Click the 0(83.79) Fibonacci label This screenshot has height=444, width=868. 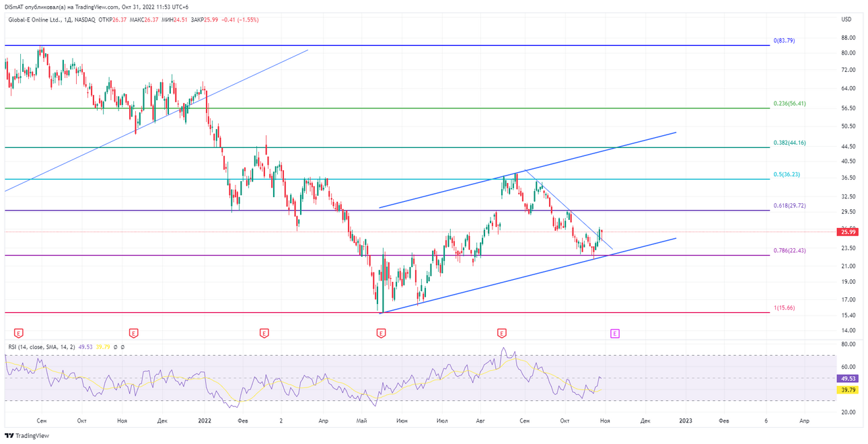pyautogui.click(x=784, y=40)
